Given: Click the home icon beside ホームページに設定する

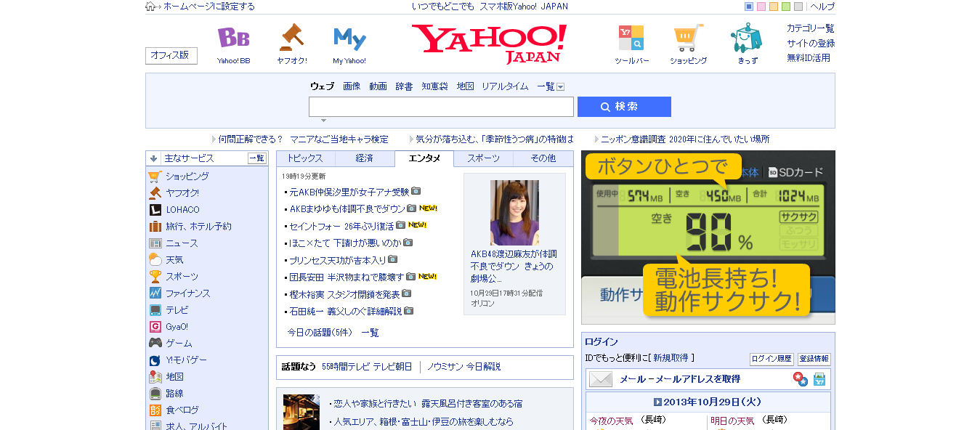Looking at the screenshot, I should [x=150, y=7].
